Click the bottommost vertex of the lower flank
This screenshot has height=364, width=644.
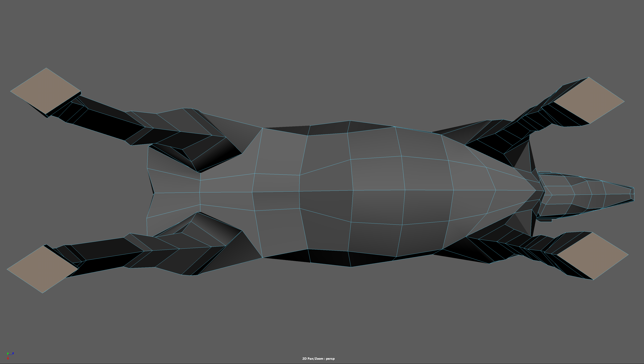click(x=351, y=267)
